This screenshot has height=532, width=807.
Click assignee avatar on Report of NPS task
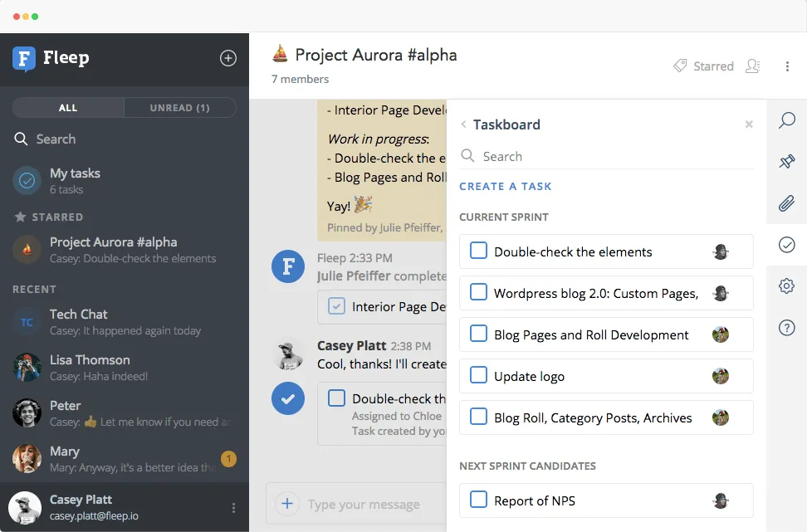point(721,500)
